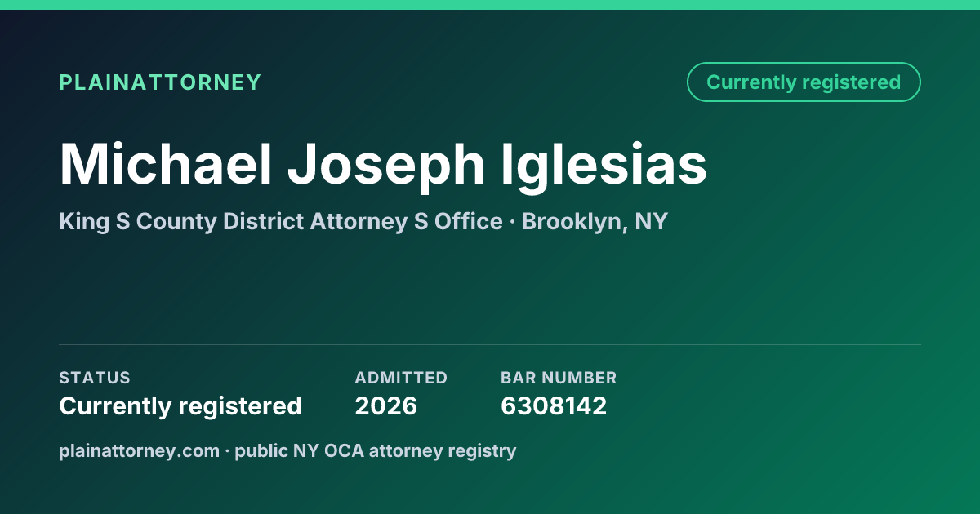Image resolution: width=980 pixels, height=514 pixels.
Task: Click the ADMITTED field label
Action: 401,378
